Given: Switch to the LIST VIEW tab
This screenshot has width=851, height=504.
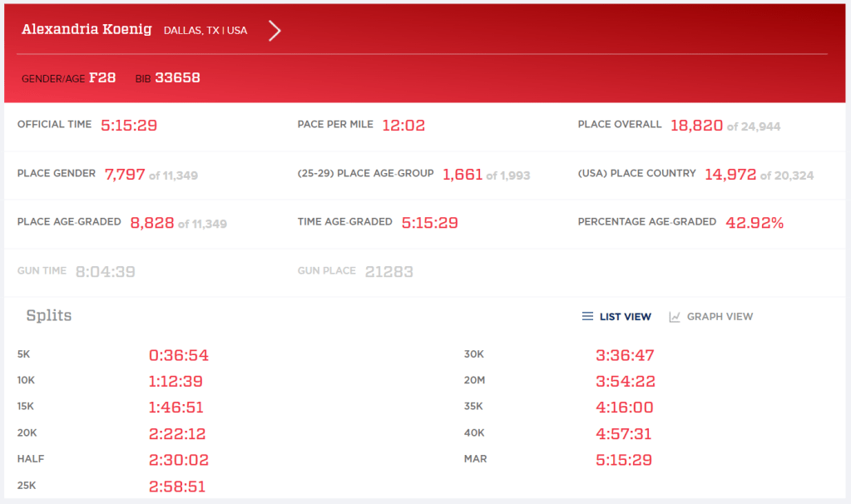Looking at the screenshot, I should (625, 317).
